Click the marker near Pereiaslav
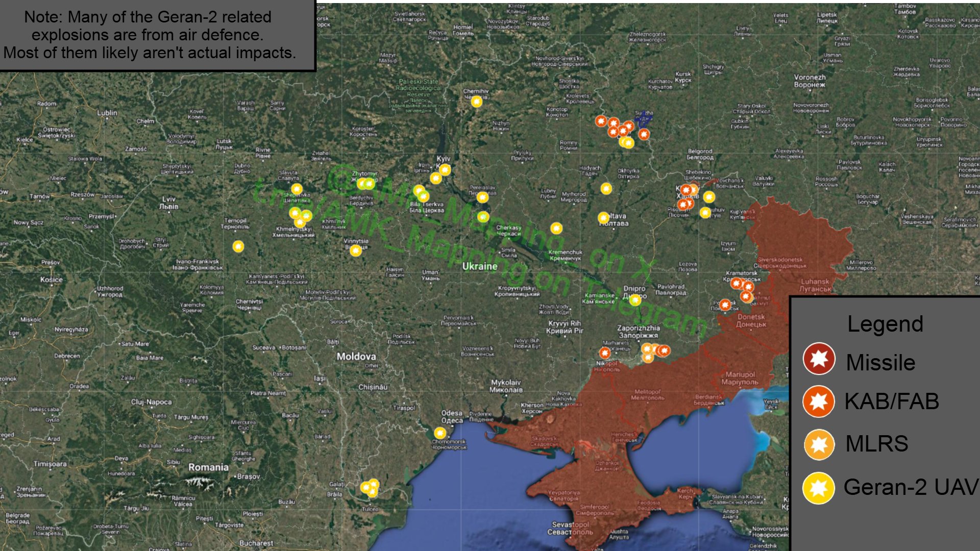The width and height of the screenshot is (980, 551). pos(482,197)
